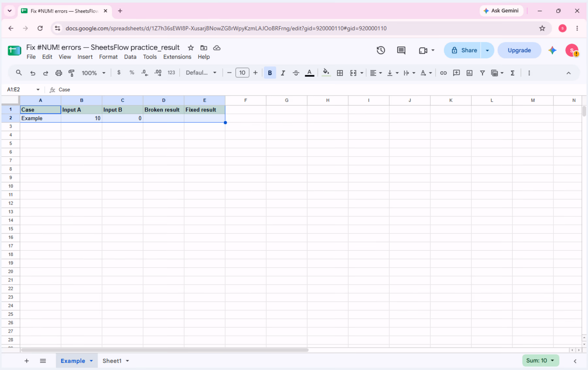This screenshot has width=588, height=370.
Task: Switch to the Sheet1 tab
Action: click(112, 361)
